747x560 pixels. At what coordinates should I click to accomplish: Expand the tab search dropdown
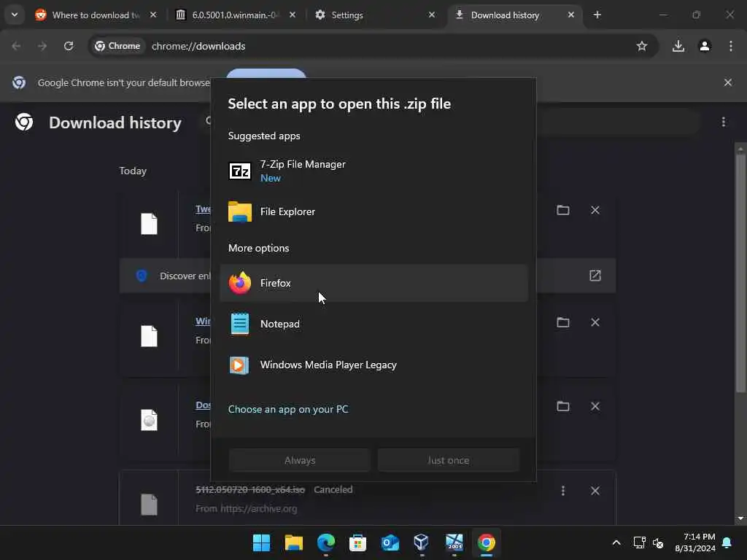point(15,15)
